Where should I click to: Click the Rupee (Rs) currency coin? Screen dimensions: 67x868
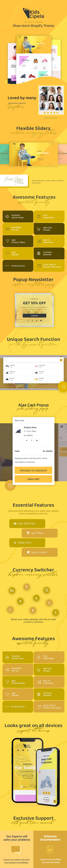[12, 590]
